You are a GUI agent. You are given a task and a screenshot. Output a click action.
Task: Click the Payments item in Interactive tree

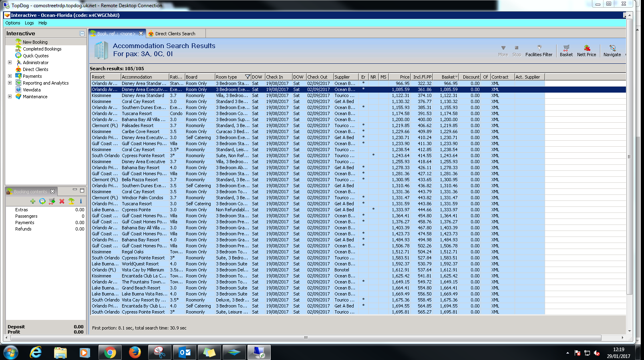[32, 76]
